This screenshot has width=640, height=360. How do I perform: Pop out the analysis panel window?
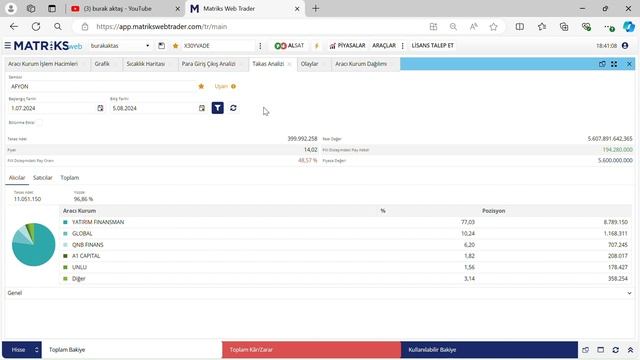pyautogui.click(x=602, y=64)
